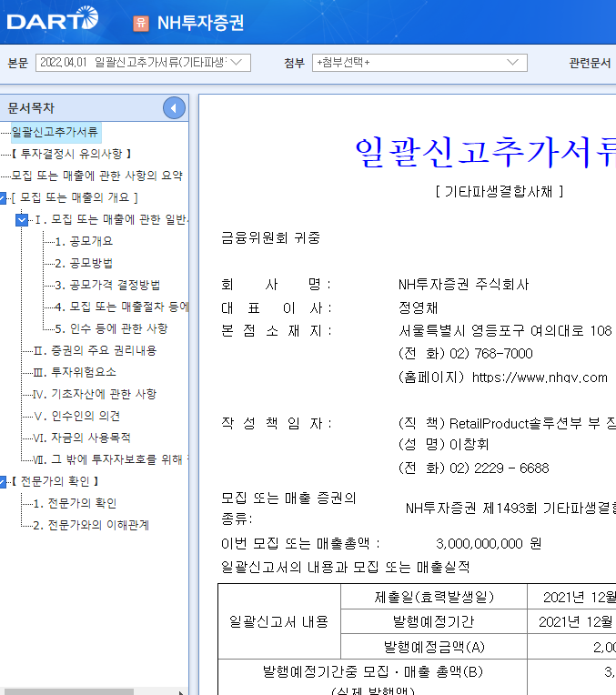The width and height of the screenshot is (616, 695).
Task: Select 일괄신고추가서류 in the document tree
Action: click(55, 132)
